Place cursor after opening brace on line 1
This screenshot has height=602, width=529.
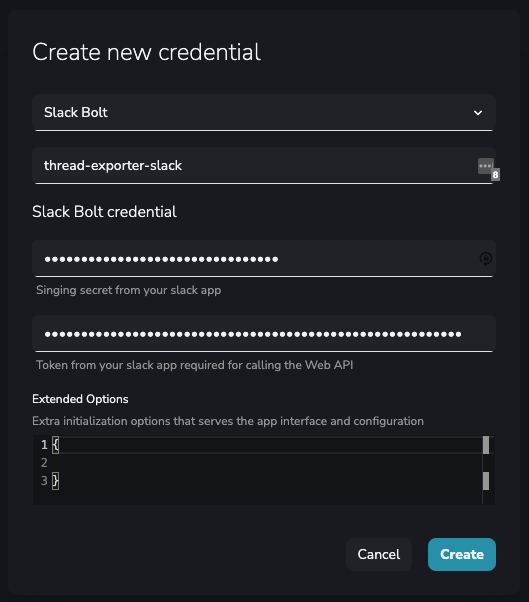(x=60, y=445)
